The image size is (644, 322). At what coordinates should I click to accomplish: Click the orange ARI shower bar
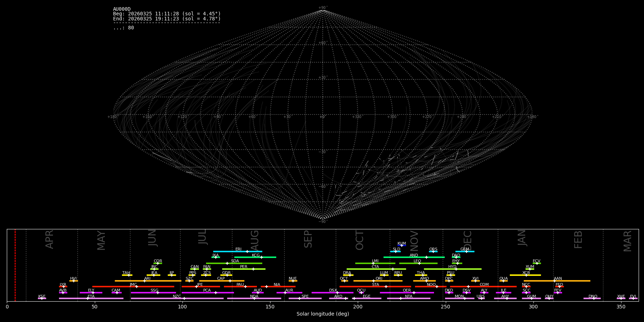tap(148, 281)
